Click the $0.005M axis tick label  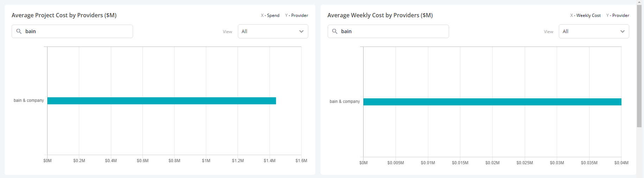pyautogui.click(x=396, y=163)
